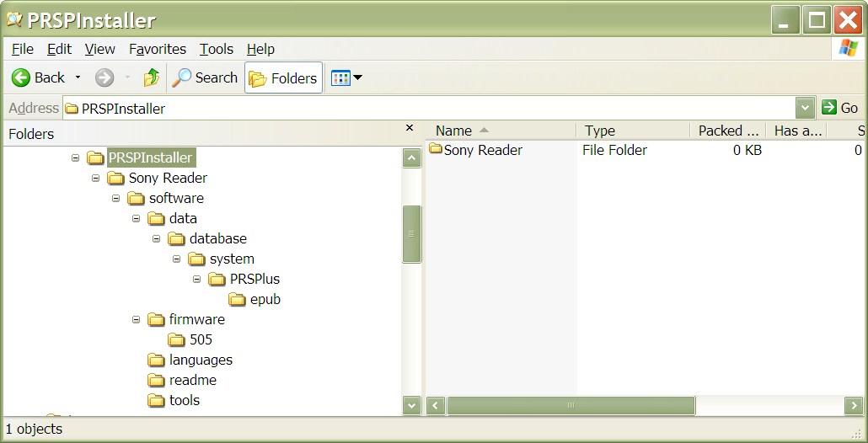Collapse the software tree node
This screenshot has height=443, width=868.
[x=115, y=198]
